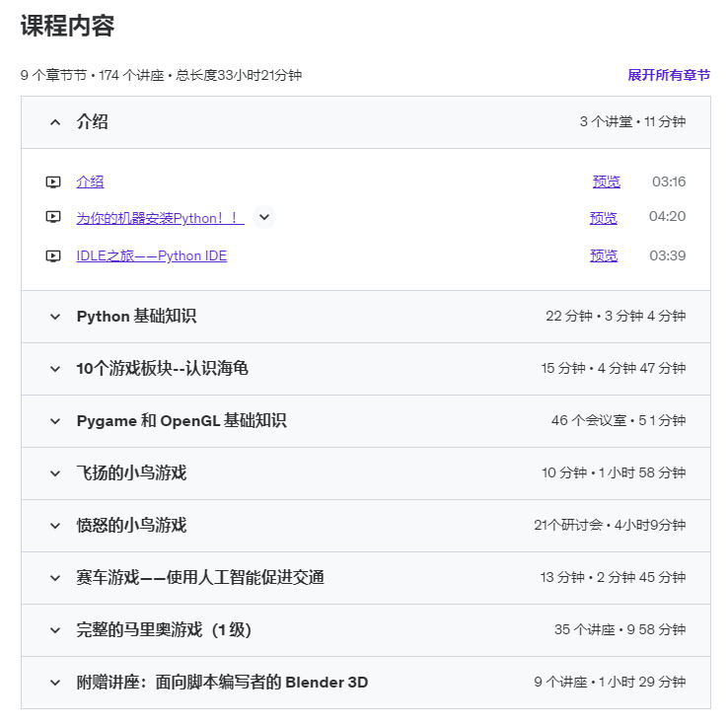
Task: Open IDLE之旅——Python IDE lecture link
Action: [152, 255]
